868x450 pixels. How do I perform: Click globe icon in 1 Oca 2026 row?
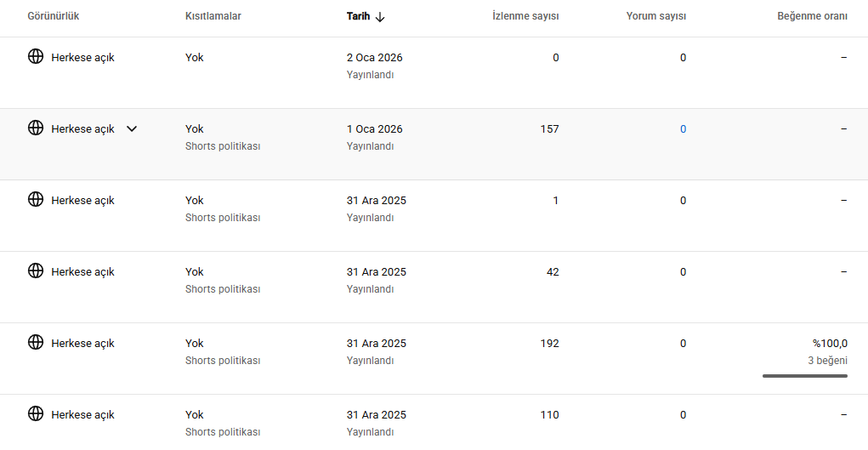(x=36, y=128)
